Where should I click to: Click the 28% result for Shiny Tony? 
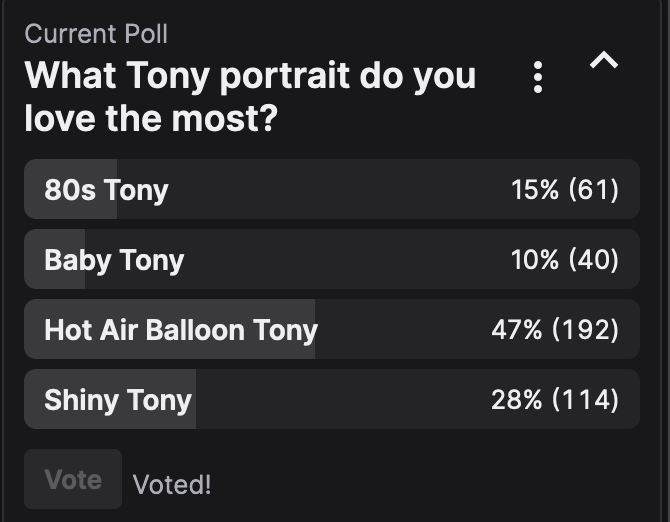(516, 400)
